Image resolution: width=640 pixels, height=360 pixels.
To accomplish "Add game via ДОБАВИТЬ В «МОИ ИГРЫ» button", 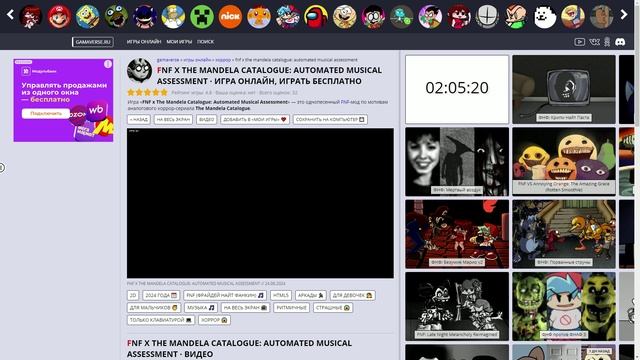I will 255,120.
